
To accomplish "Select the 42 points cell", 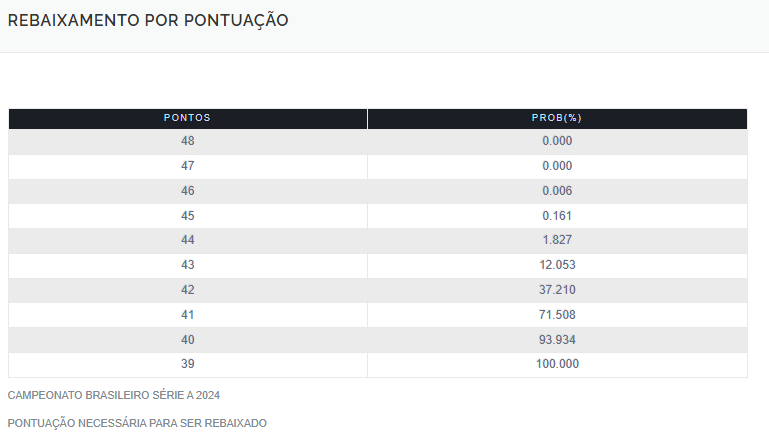I will [187, 290].
